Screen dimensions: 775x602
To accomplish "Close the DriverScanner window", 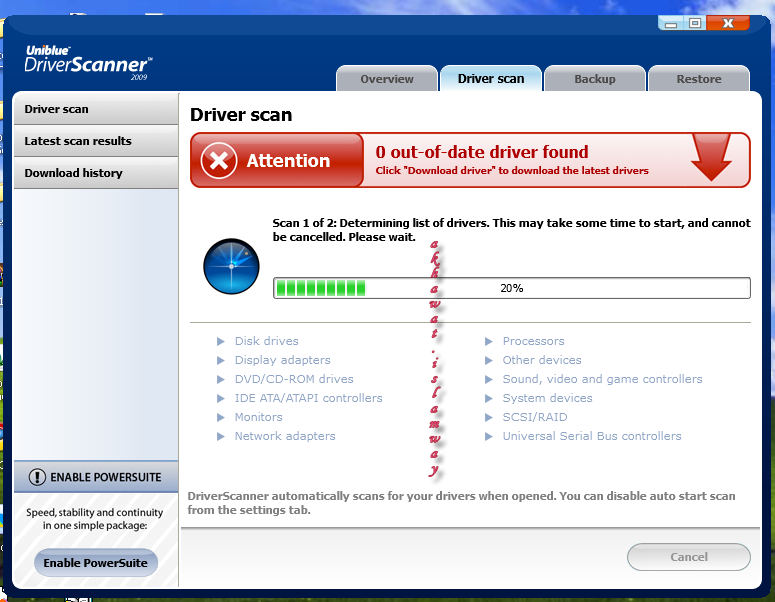I will tap(728, 23).
